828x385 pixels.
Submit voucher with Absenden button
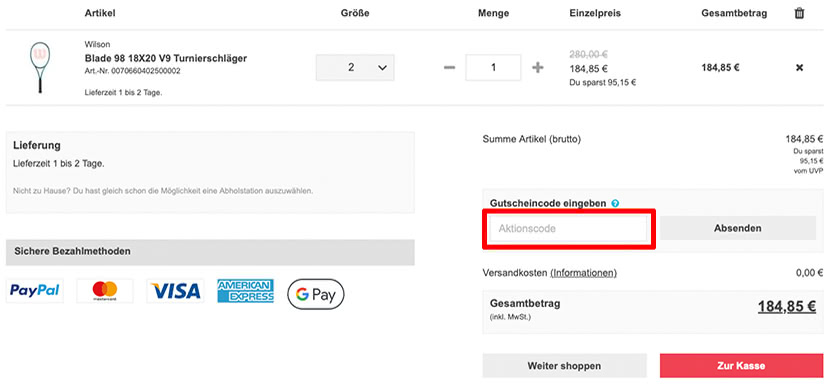point(738,229)
